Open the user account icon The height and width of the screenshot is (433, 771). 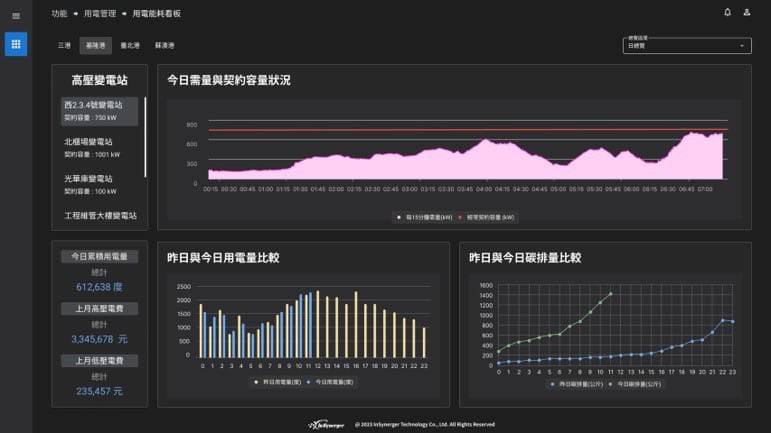coord(747,13)
